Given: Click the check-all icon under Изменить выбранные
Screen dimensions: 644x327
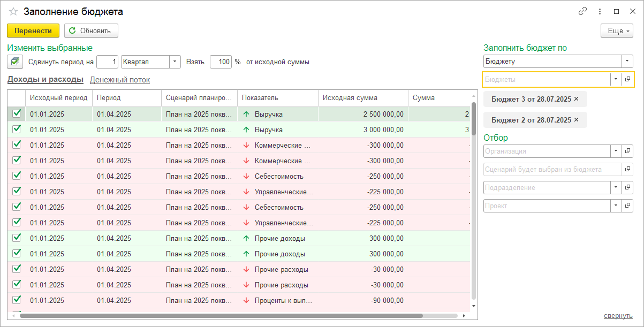Looking at the screenshot, I should 15,62.
